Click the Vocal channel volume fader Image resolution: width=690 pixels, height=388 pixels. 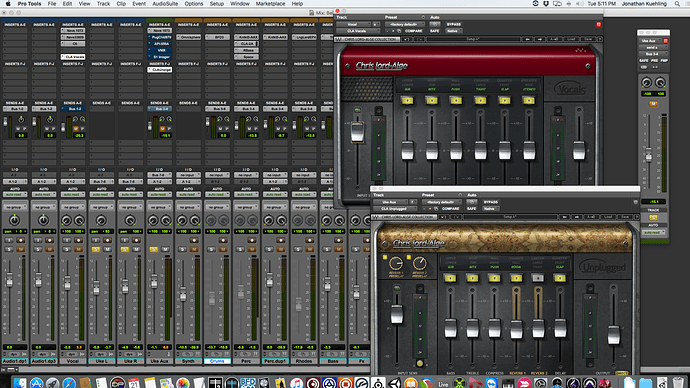67,283
